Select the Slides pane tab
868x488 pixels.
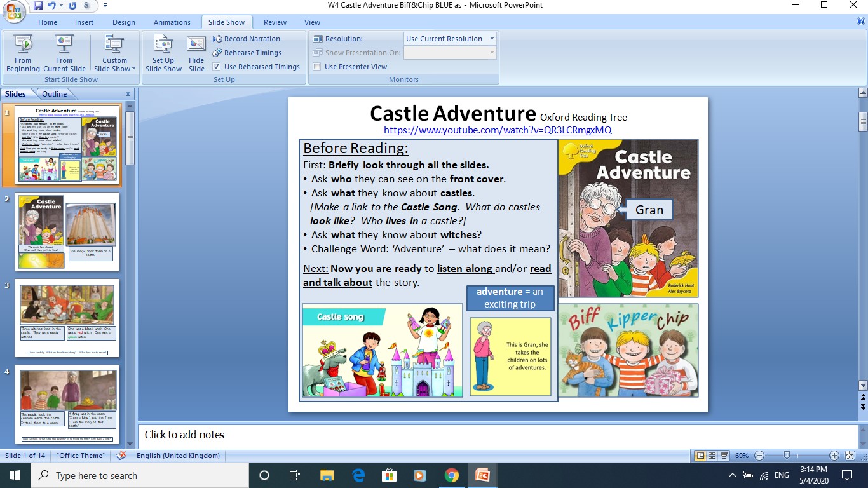pos(15,94)
